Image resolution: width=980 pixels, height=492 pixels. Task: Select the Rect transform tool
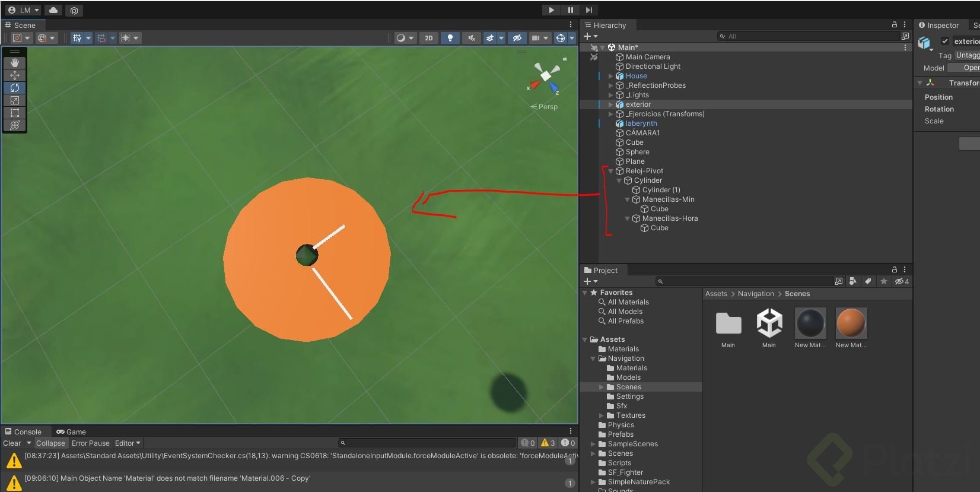pyautogui.click(x=15, y=113)
